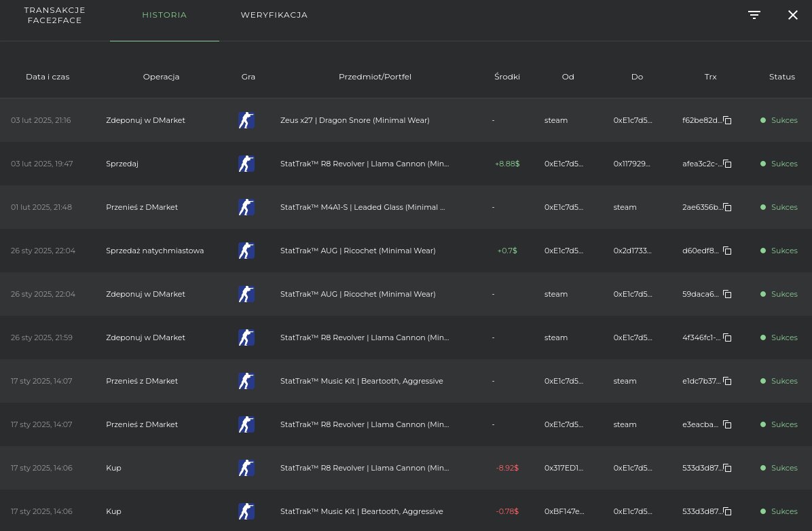Click CS game icon in Zeus x27 row
Image resolution: width=812 pixels, height=531 pixels.
pos(246,120)
